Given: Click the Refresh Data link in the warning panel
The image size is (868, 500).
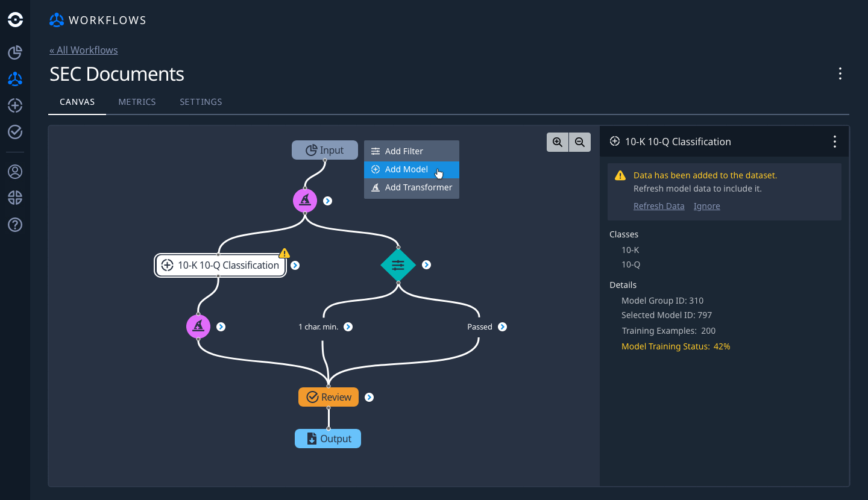Looking at the screenshot, I should (x=659, y=205).
